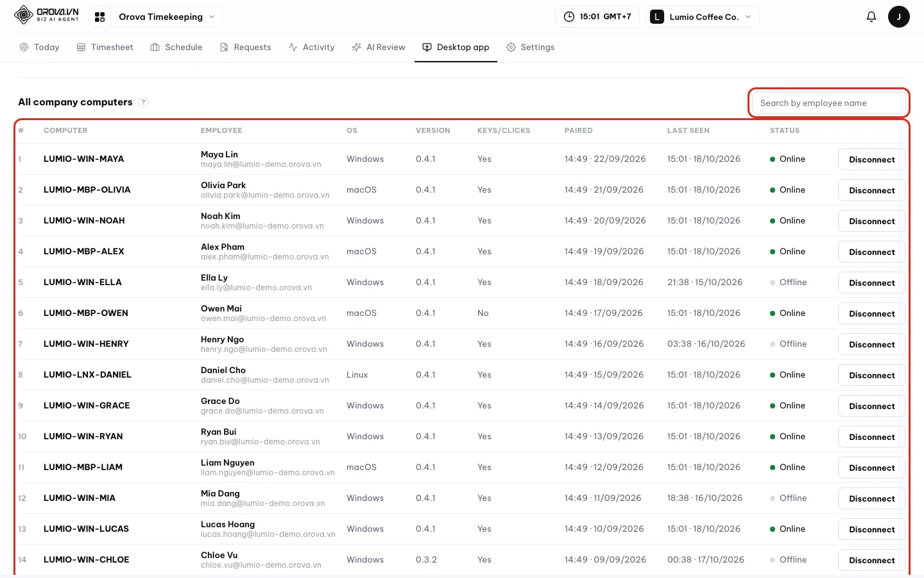Click employee name Alex Pham

pyautogui.click(x=222, y=247)
